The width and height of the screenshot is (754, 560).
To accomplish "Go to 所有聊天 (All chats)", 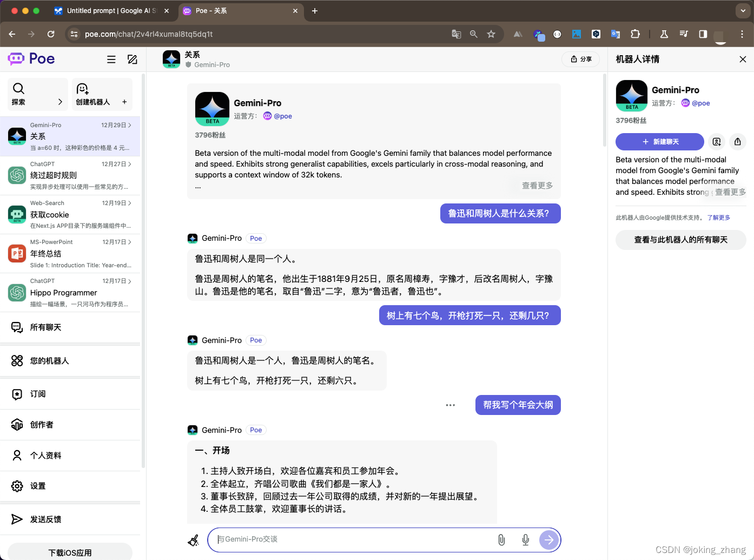I will (70, 327).
